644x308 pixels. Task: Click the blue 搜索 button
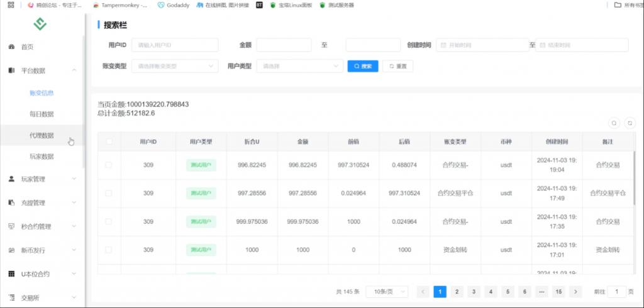coord(363,66)
